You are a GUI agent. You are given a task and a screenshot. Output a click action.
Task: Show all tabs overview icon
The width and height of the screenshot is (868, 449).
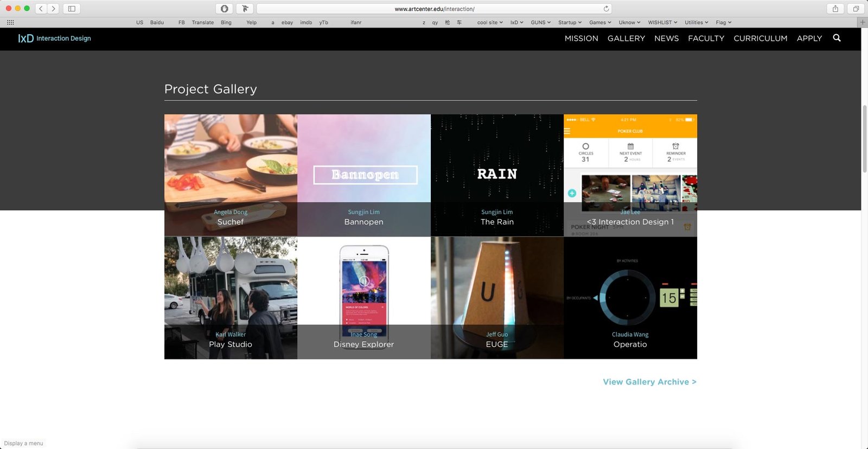(856, 9)
